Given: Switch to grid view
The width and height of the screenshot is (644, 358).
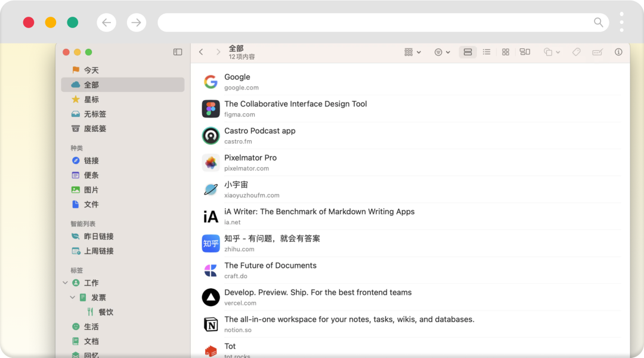Looking at the screenshot, I should point(506,52).
